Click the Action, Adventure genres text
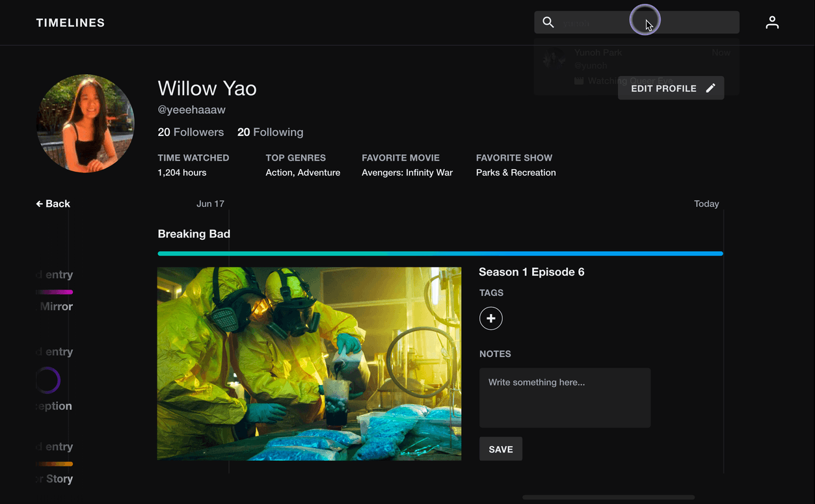The width and height of the screenshot is (815, 504). click(303, 172)
